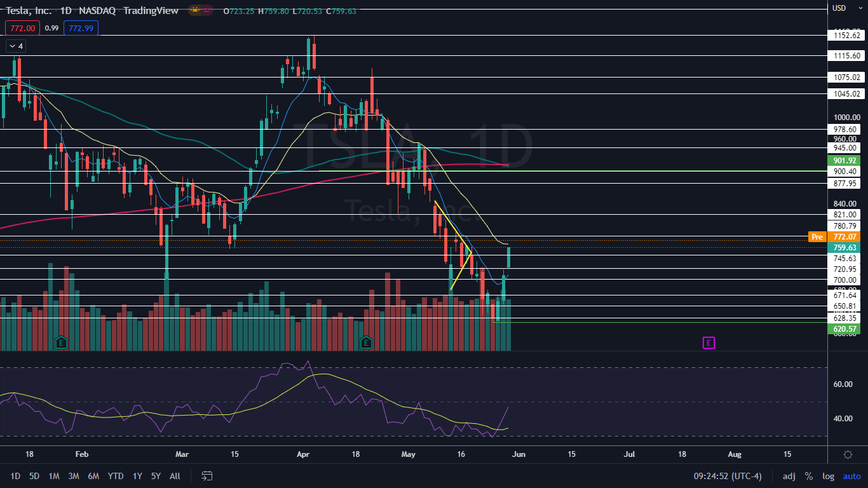Select the YTD date range
The height and width of the screenshot is (488, 868).
[x=116, y=476]
